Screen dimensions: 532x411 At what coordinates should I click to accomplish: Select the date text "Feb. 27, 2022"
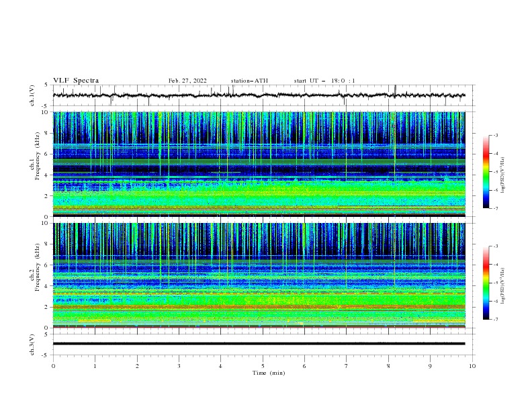[187, 81]
